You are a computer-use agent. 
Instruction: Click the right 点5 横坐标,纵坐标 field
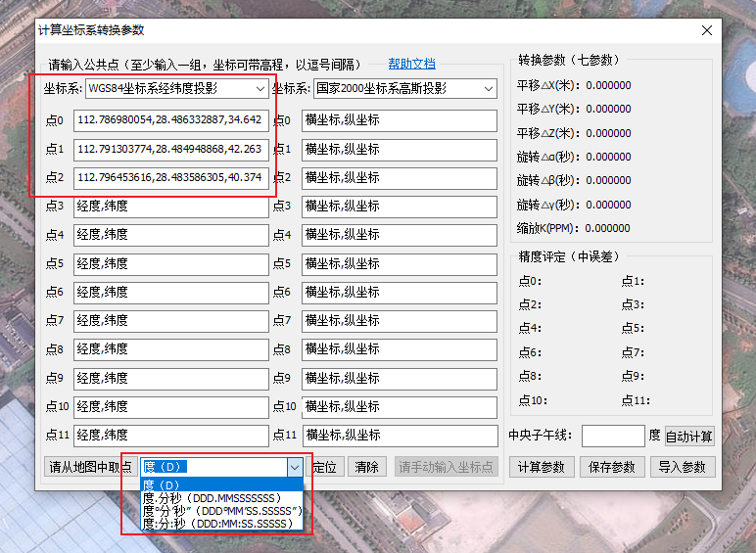[400, 264]
